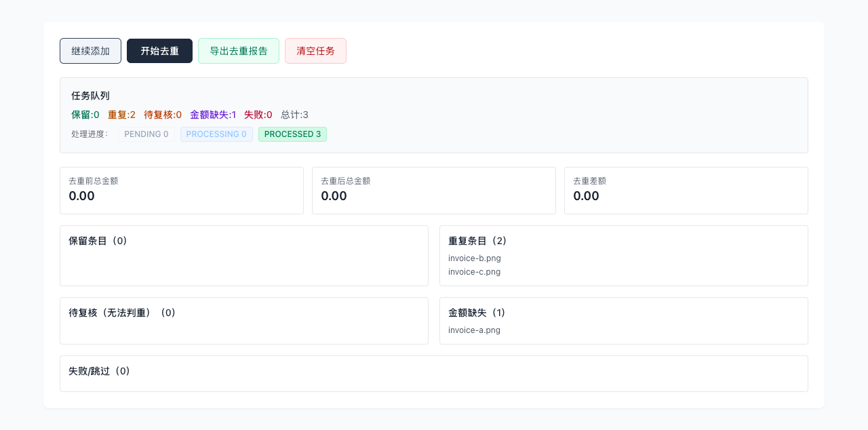Select invoice-b.png in the 重复条目 panel
Image resolution: width=868 pixels, height=430 pixels.
[474, 258]
